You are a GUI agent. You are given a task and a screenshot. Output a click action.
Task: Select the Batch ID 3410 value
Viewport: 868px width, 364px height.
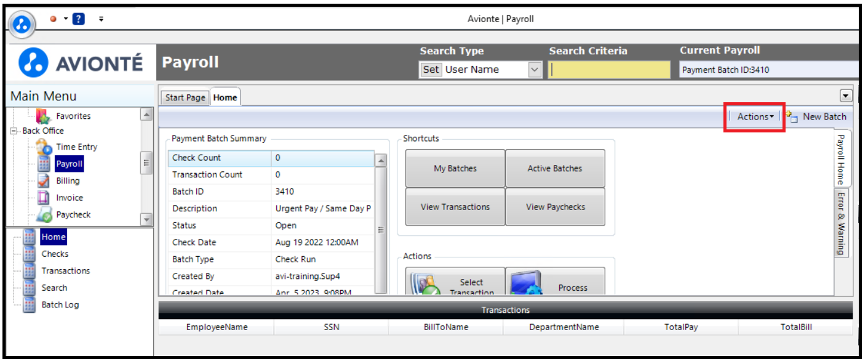(285, 192)
